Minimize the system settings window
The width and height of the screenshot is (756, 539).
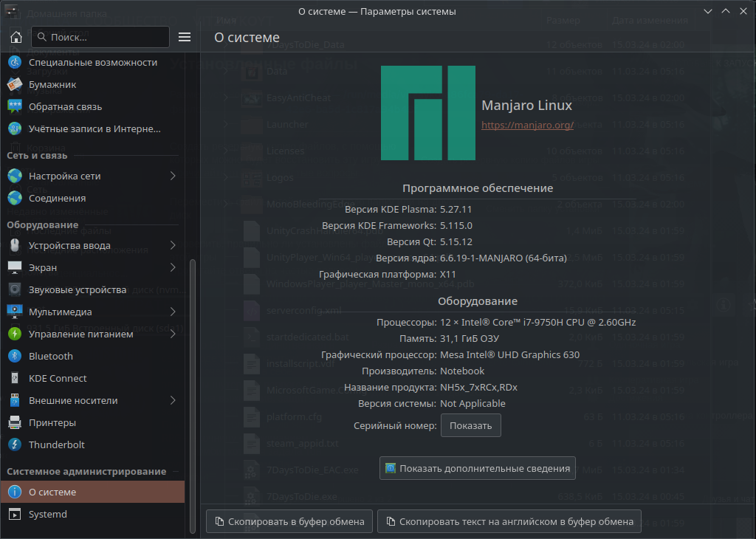[x=708, y=11]
